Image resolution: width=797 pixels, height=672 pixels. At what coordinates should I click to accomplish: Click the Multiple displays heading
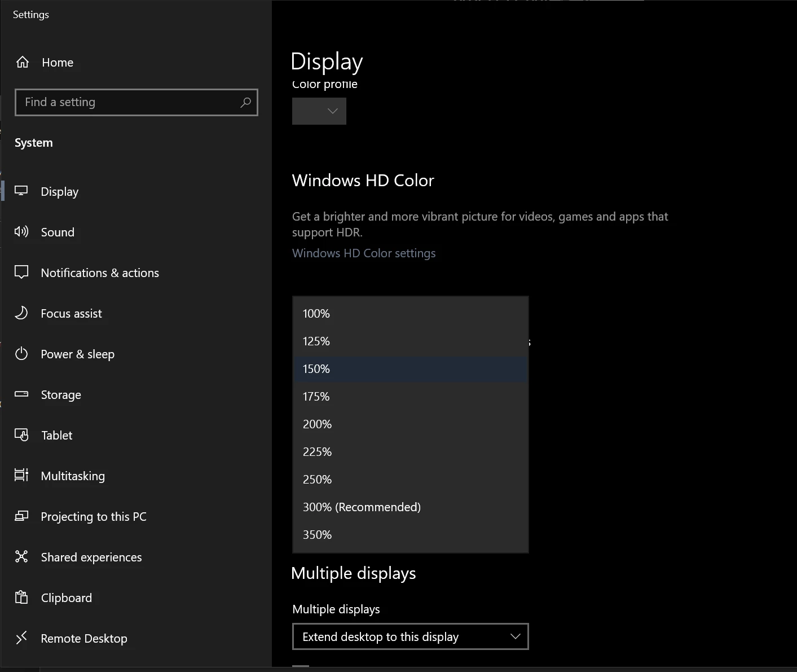tap(354, 573)
